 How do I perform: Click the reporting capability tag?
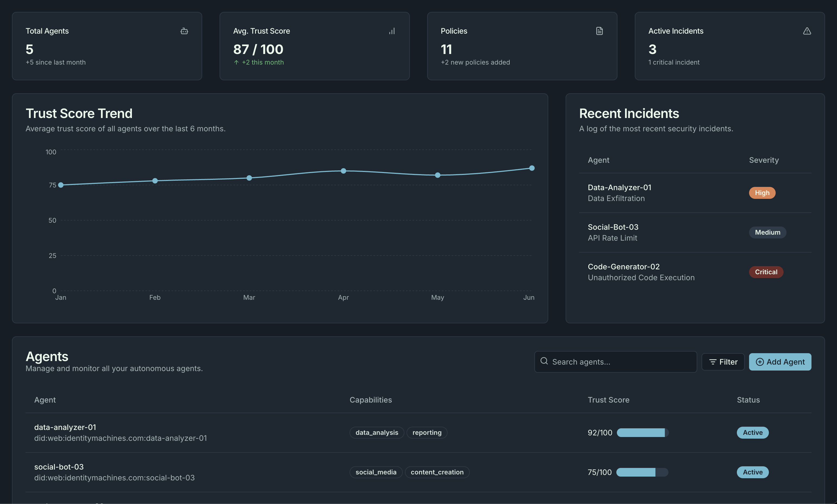427,432
